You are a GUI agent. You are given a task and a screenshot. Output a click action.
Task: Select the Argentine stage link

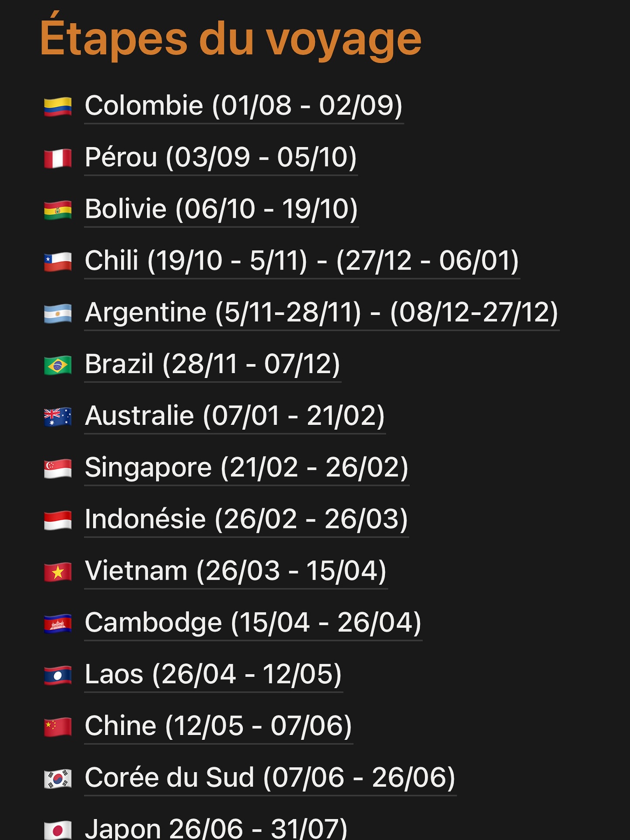321,312
